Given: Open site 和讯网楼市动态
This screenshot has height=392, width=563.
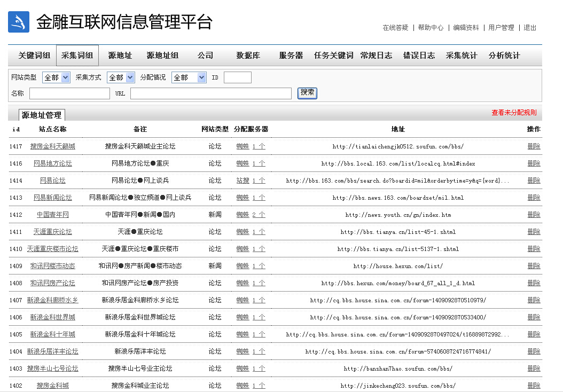Looking at the screenshot, I should pyautogui.click(x=53, y=266).
